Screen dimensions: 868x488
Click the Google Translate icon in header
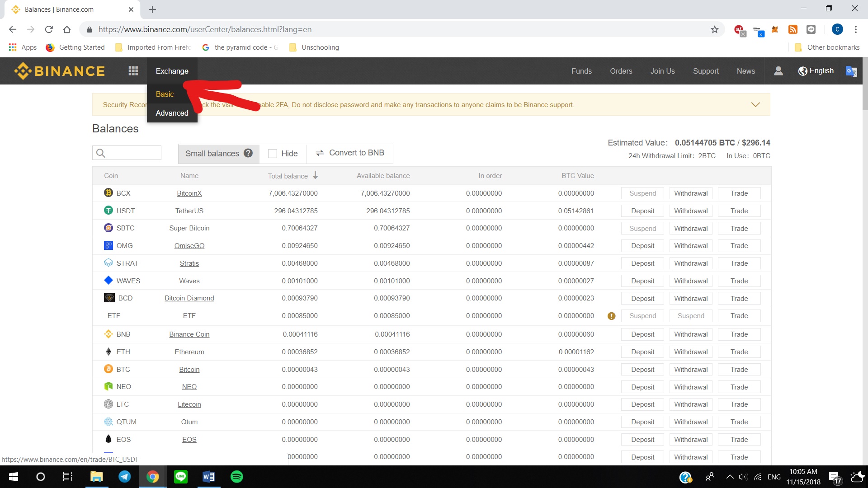851,71
